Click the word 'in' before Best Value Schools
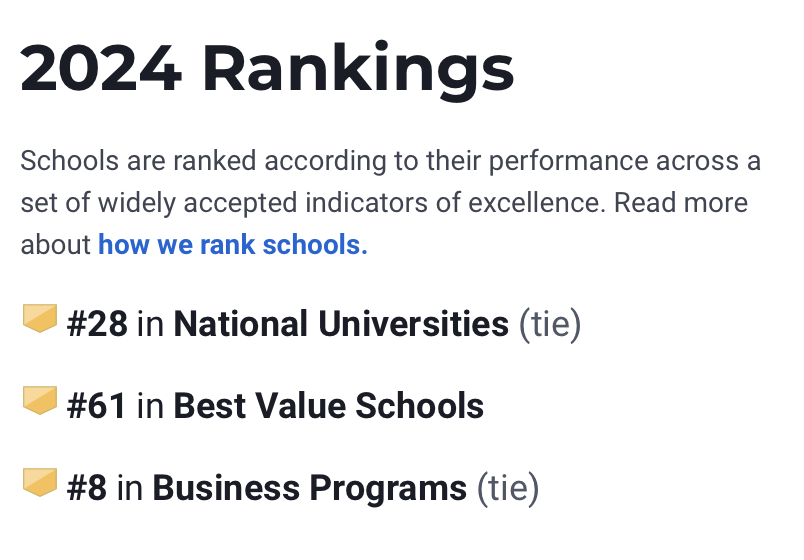The height and width of the screenshot is (560, 804). click(150, 406)
